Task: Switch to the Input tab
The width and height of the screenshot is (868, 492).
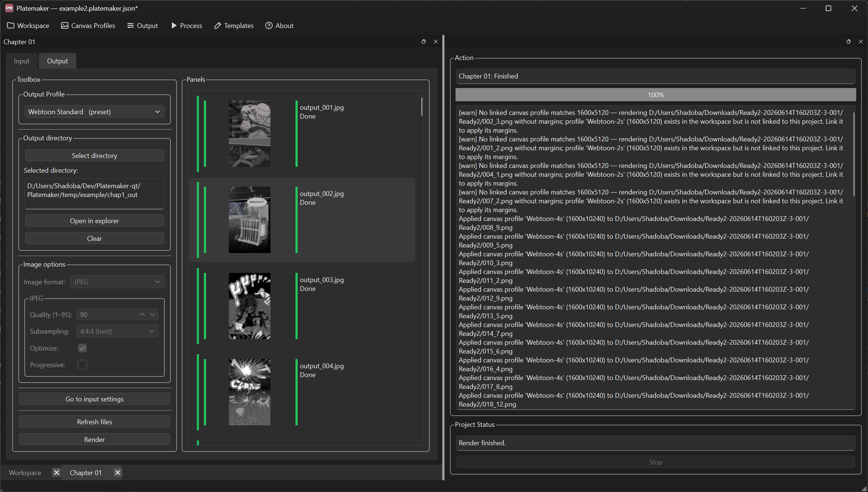Action: click(22, 61)
